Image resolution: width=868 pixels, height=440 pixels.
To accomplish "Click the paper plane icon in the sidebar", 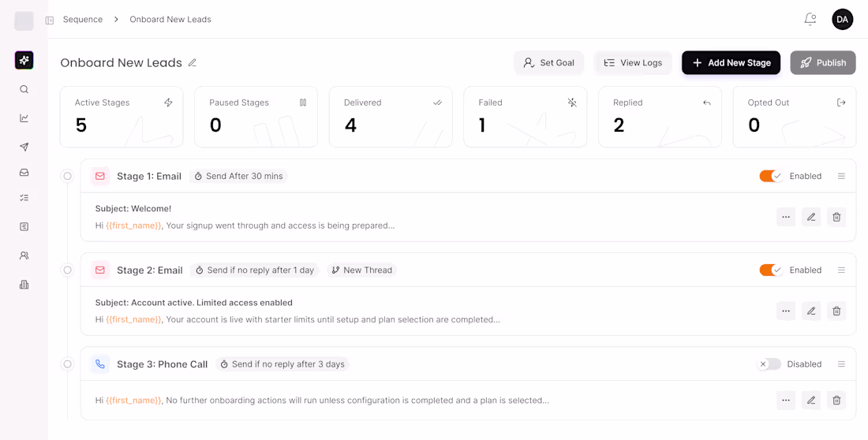I will 24,147.
